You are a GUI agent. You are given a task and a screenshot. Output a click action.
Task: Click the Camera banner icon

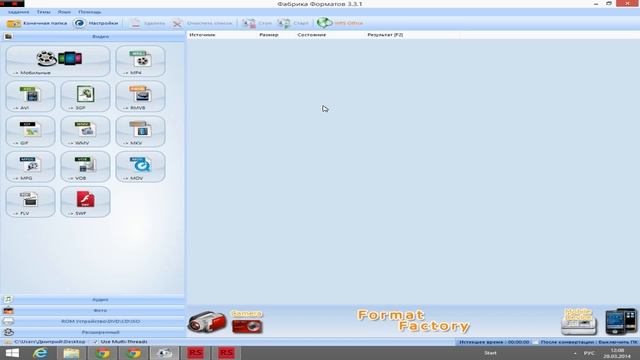point(247,322)
